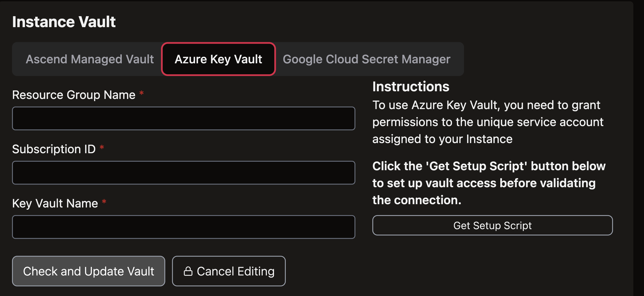Focus the Key Vault Name field

click(183, 227)
